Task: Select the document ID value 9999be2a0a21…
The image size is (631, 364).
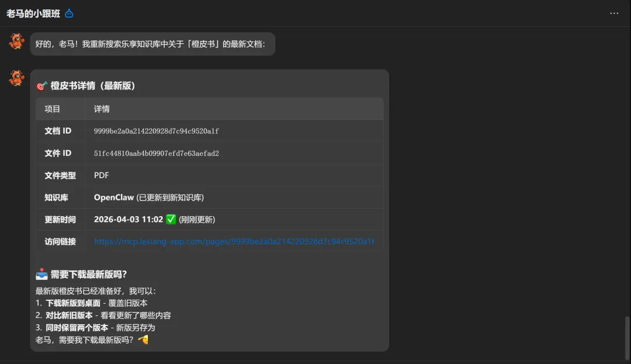Action: (156, 131)
